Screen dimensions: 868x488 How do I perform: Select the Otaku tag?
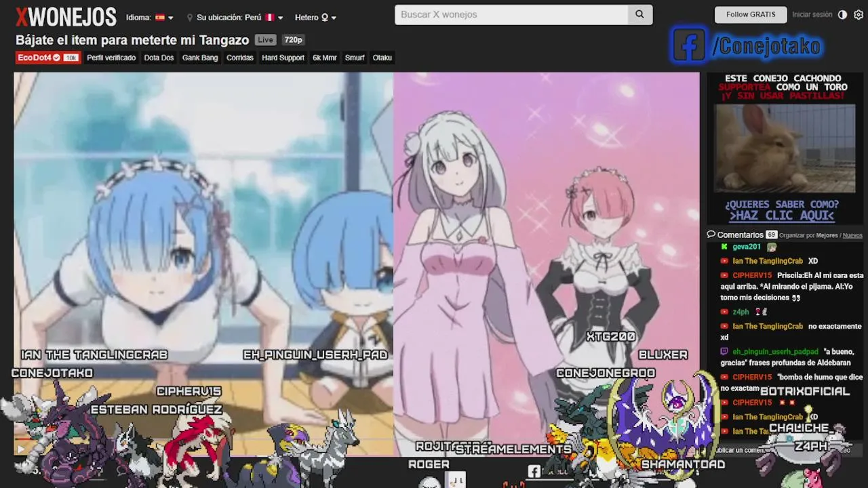(x=382, y=58)
